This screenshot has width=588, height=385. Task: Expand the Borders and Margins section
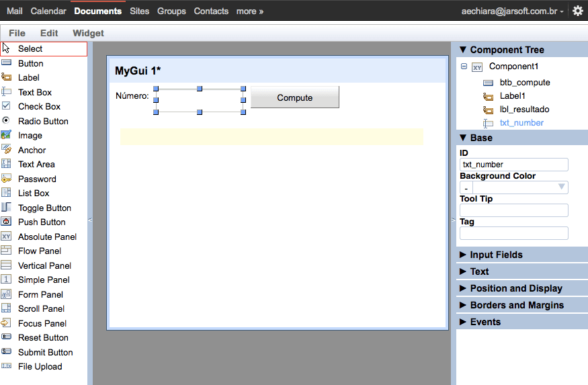click(x=463, y=305)
